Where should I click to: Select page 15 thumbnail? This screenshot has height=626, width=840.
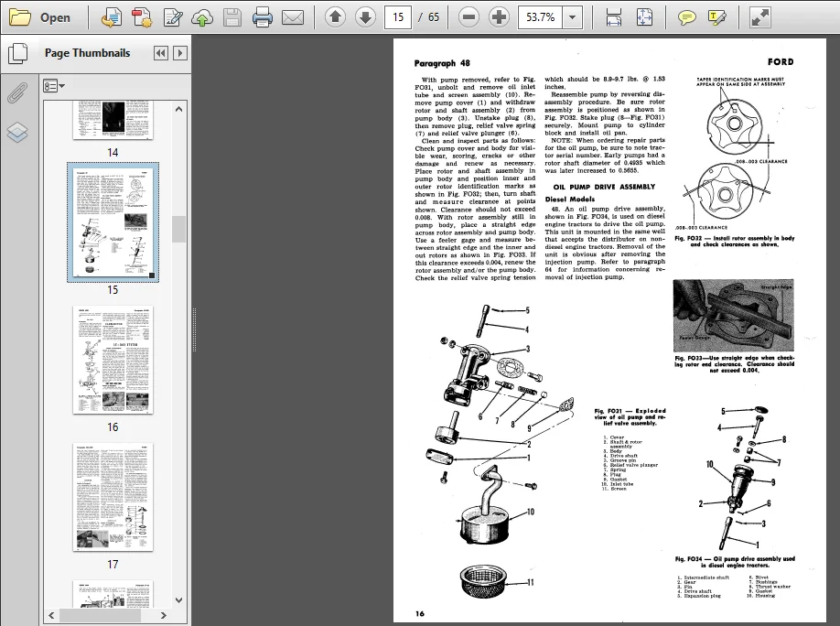click(113, 222)
